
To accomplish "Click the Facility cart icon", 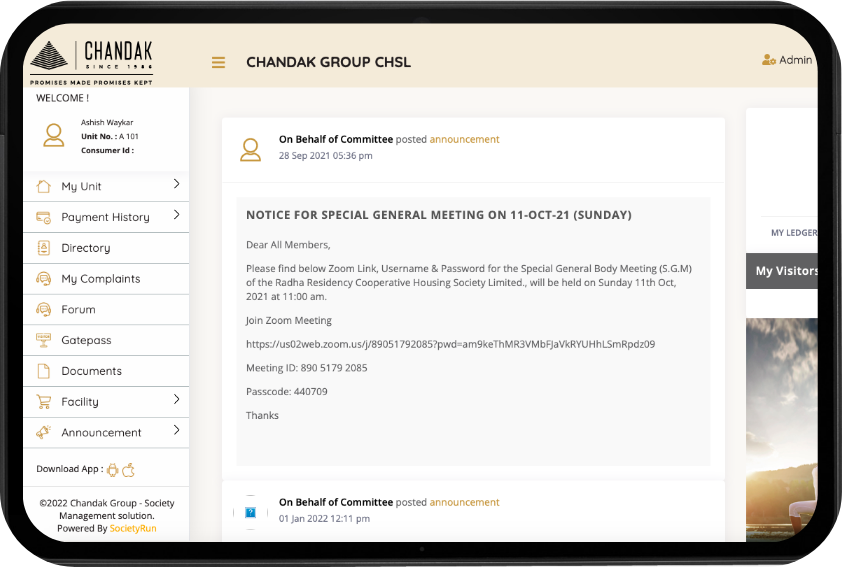I will click(x=43, y=402).
